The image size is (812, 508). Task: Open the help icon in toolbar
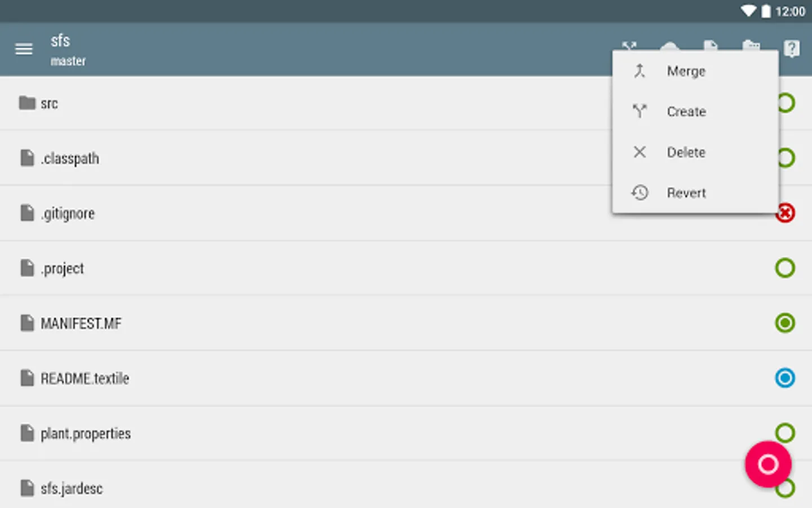[x=792, y=49]
